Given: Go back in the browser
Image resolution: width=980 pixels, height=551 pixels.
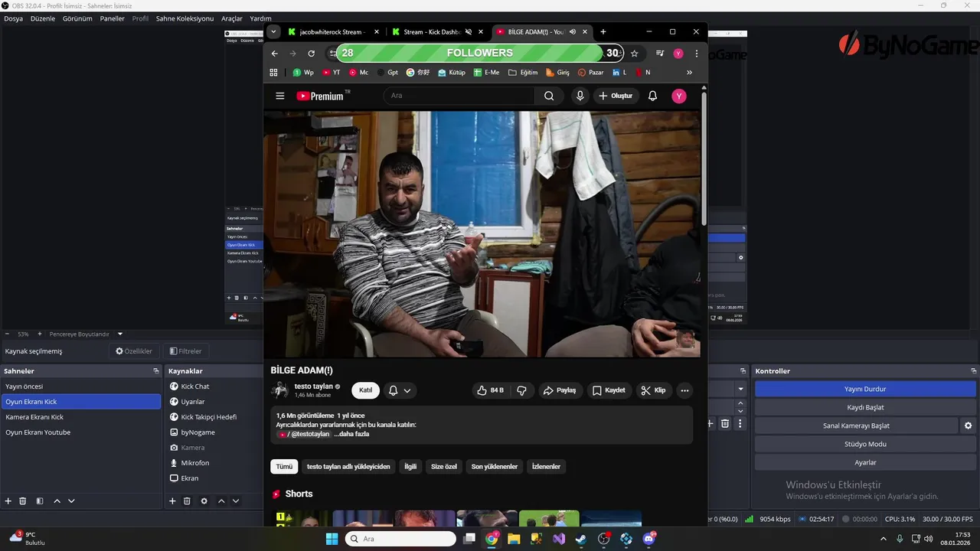Looking at the screenshot, I should 275,54.
